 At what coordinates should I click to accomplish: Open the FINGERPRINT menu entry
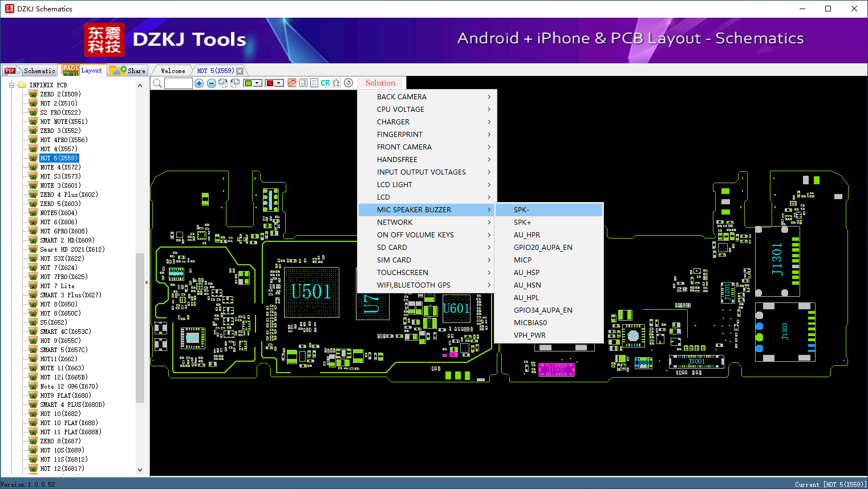pos(428,135)
